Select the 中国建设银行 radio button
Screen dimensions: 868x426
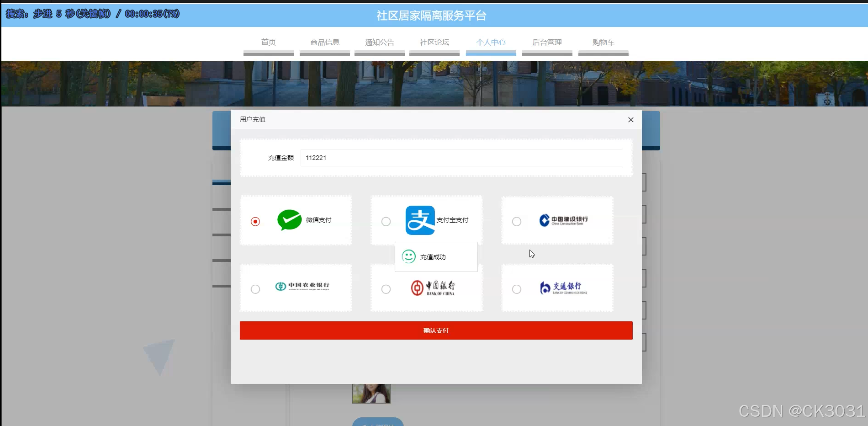tap(517, 222)
